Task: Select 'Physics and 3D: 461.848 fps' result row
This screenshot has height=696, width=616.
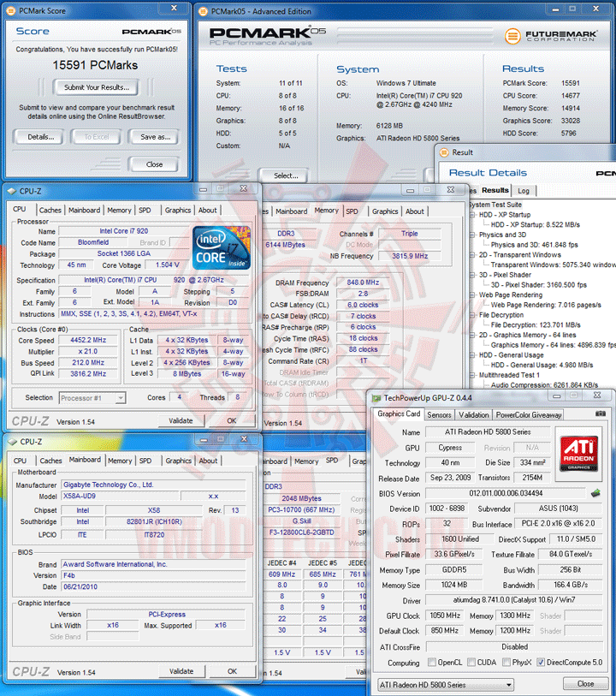Action: coord(534,245)
